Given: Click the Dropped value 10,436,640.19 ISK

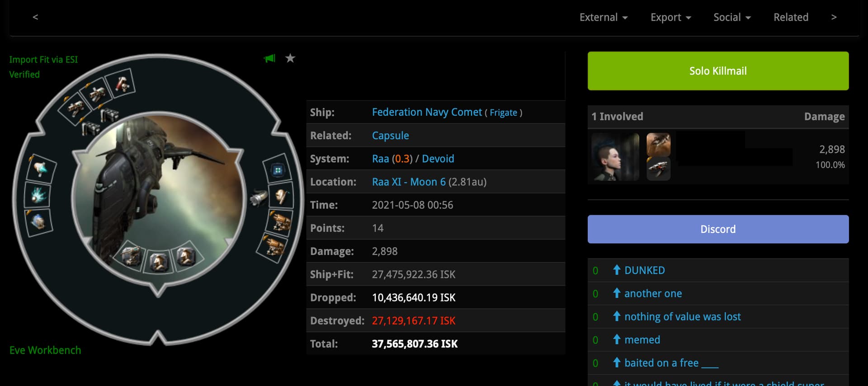Looking at the screenshot, I should (413, 297).
